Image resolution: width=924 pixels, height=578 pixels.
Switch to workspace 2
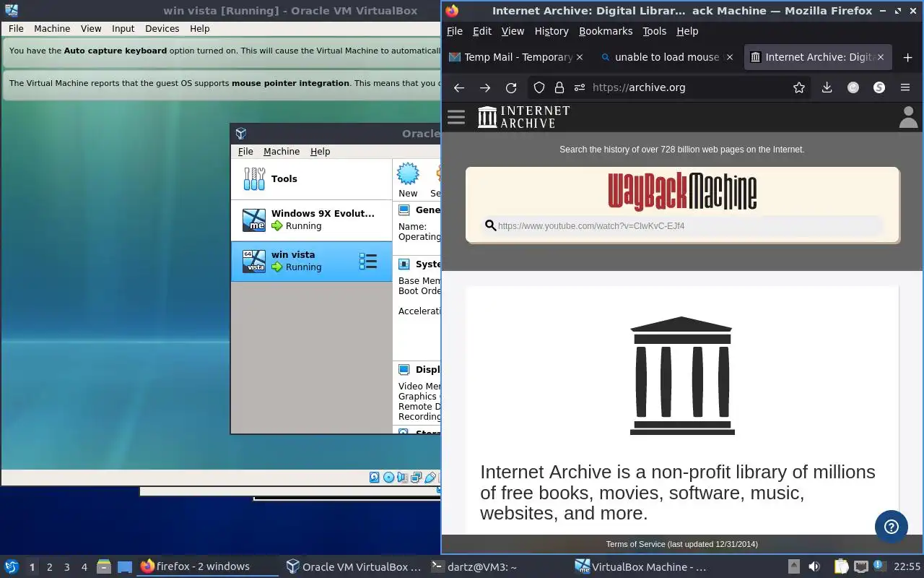[49, 567]
